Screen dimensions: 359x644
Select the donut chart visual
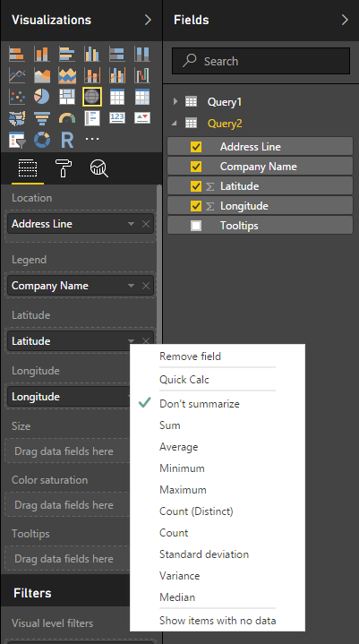(42, 140)
